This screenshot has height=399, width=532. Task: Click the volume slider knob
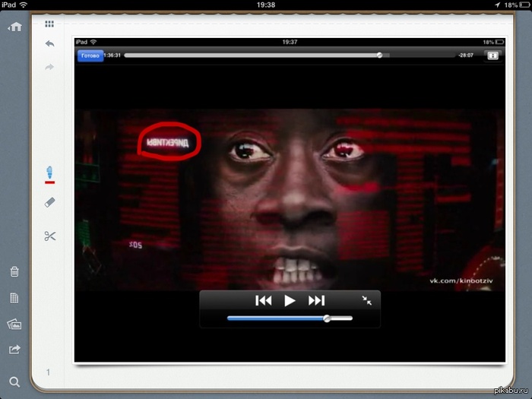pyautogui.click(x=327, y=318)
